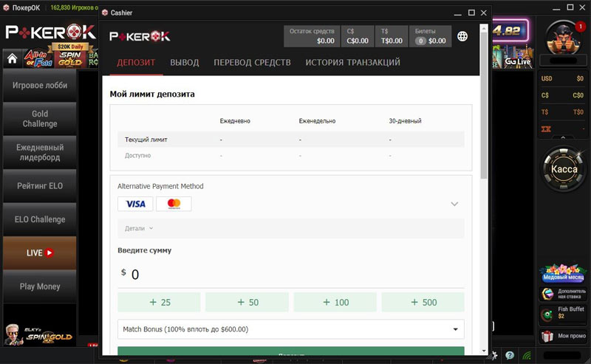The width and height of the screenshot is (591, 364).
Task: Click the LIVE play icon button
Action: point(40,253)
